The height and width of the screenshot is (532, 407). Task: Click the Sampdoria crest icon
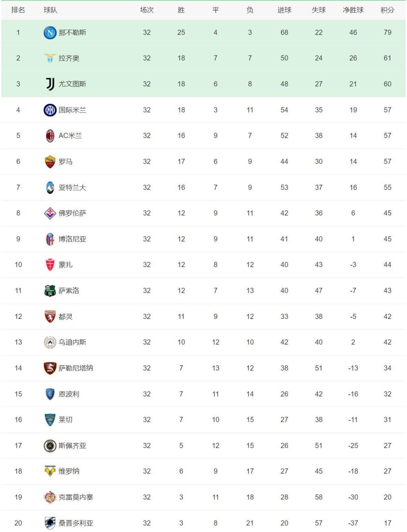point(50,523)
